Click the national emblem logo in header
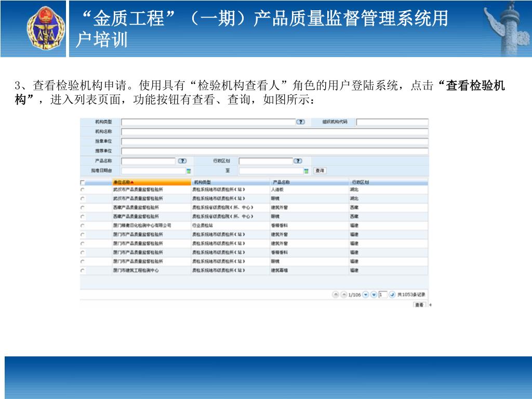The height and width of the screenshot is (399, 532). pos(46,29)
